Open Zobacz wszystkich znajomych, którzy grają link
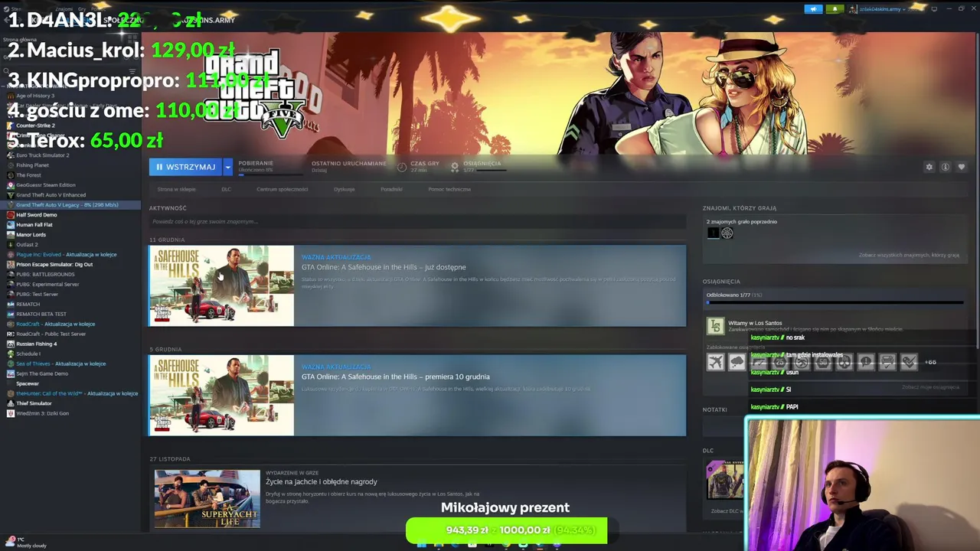 (x=909, y=255)
